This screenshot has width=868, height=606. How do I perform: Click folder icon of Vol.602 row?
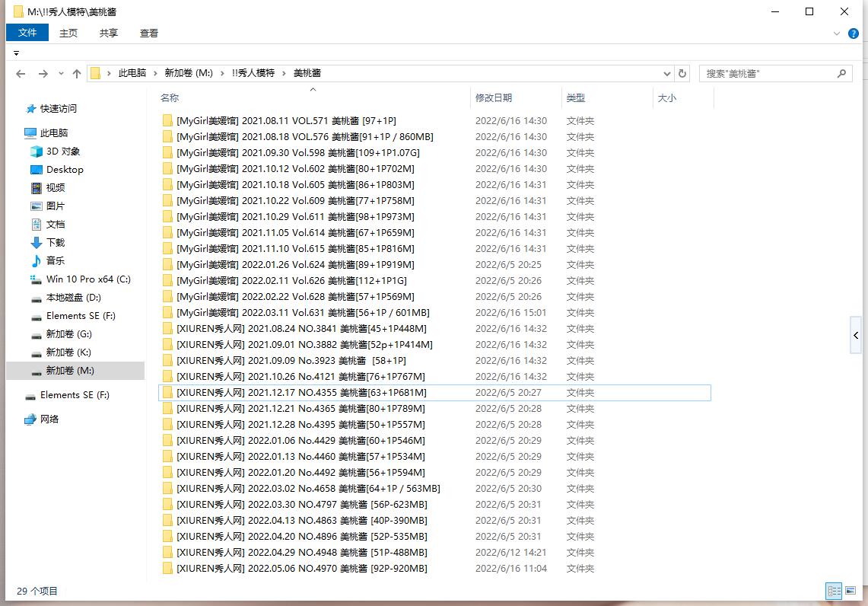click(167, 169)
